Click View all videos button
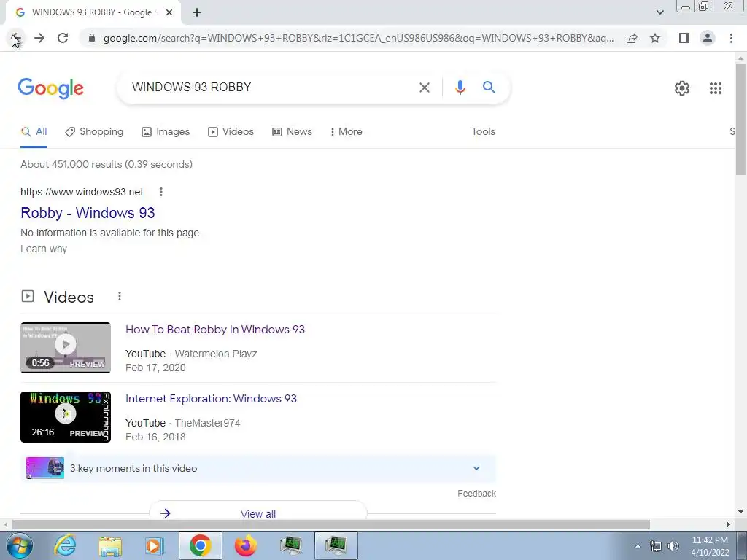The width and height of the screenshot is (747, 560). (x=258, y=513)
